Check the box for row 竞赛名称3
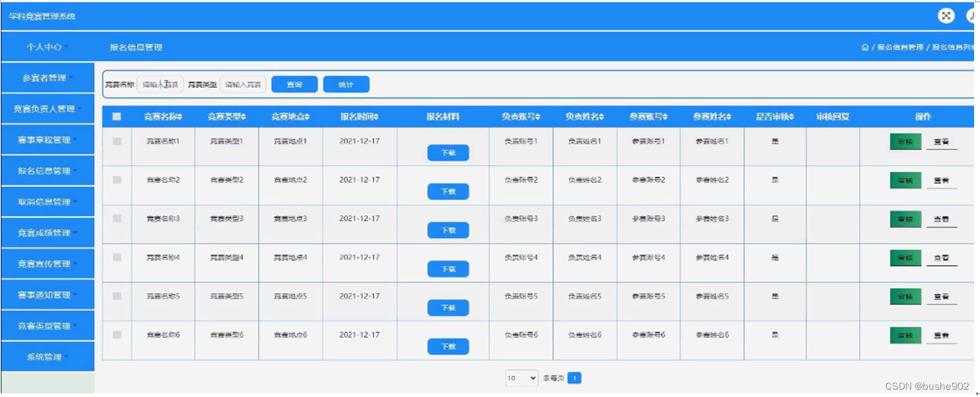980x397 pixels. pyautogui.click(x=117, y=219)
